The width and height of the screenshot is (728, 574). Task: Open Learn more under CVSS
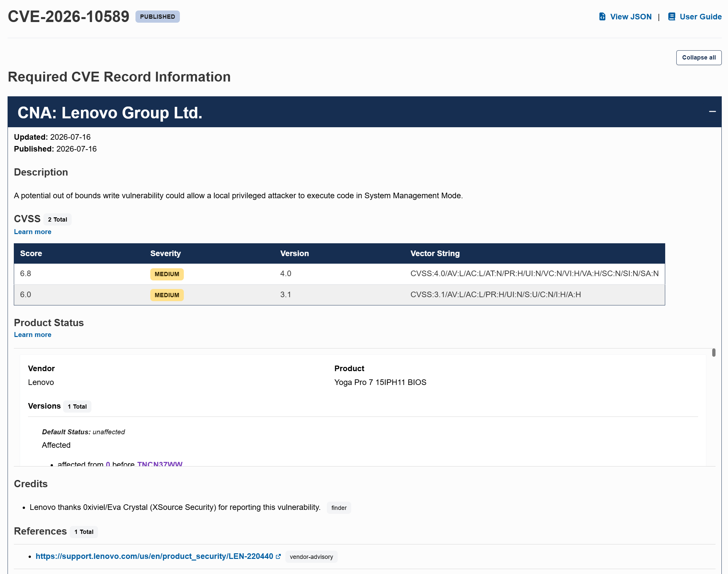33,232
